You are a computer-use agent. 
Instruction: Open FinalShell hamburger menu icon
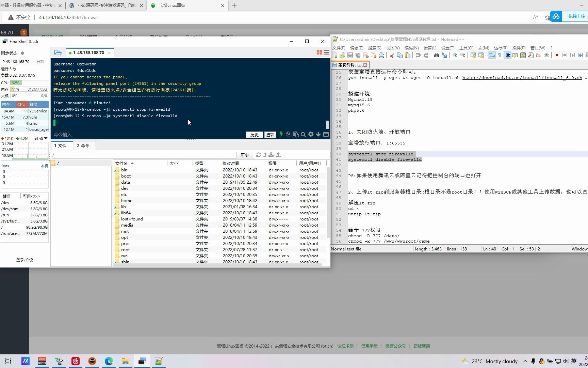click(326, 52)
